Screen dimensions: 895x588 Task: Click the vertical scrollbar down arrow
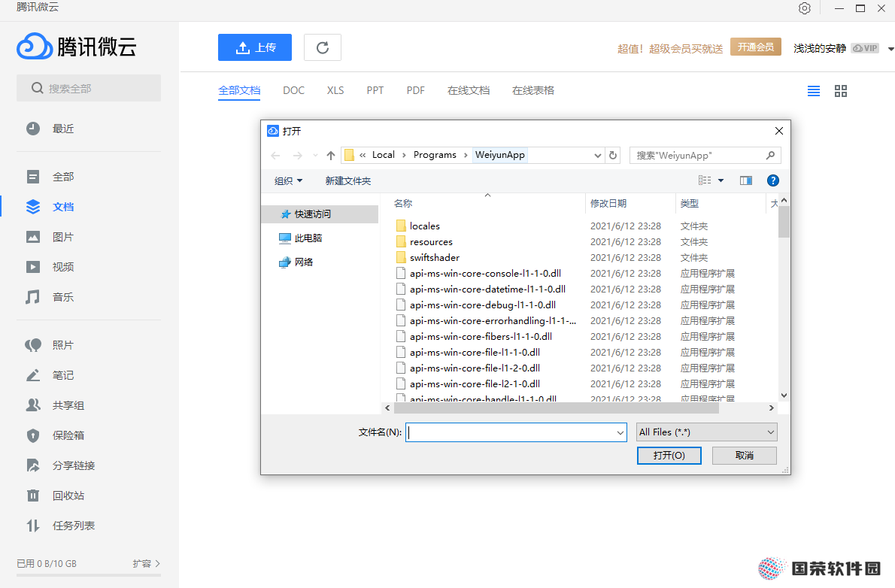pyautogui.click(x=784, y=395)
